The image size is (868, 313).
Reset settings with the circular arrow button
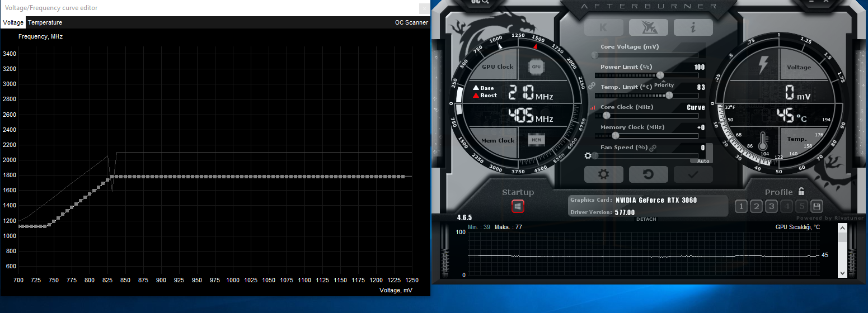pyautogui.click(x=648, y=174)
